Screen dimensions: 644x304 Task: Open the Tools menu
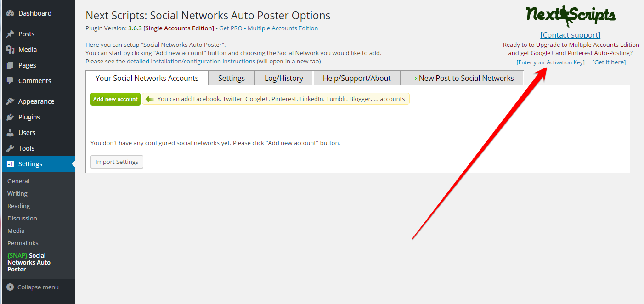click(x=26, y=148)
